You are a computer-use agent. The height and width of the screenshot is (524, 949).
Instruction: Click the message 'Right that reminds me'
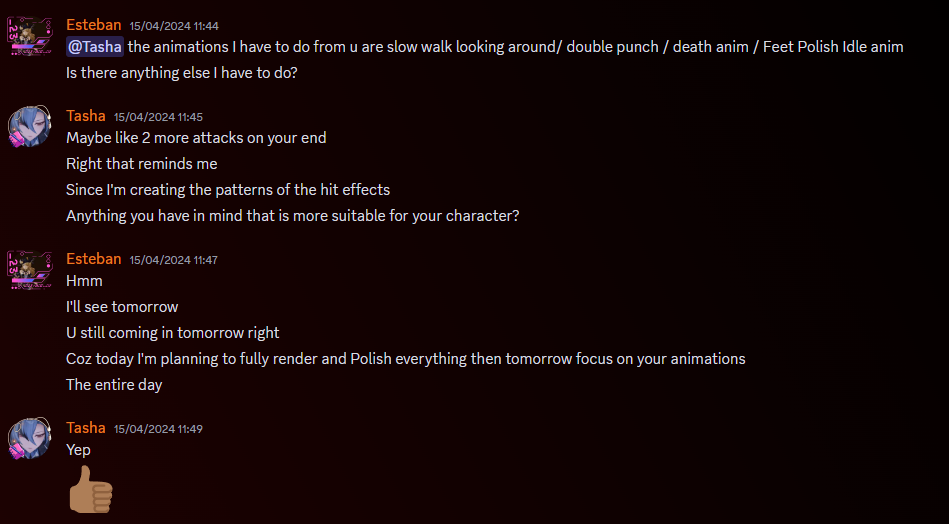pyautogui.click(x=142, y=164)
